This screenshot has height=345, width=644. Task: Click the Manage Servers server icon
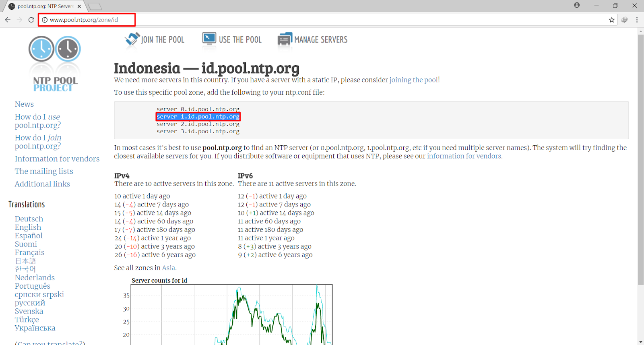click(285, 39)
